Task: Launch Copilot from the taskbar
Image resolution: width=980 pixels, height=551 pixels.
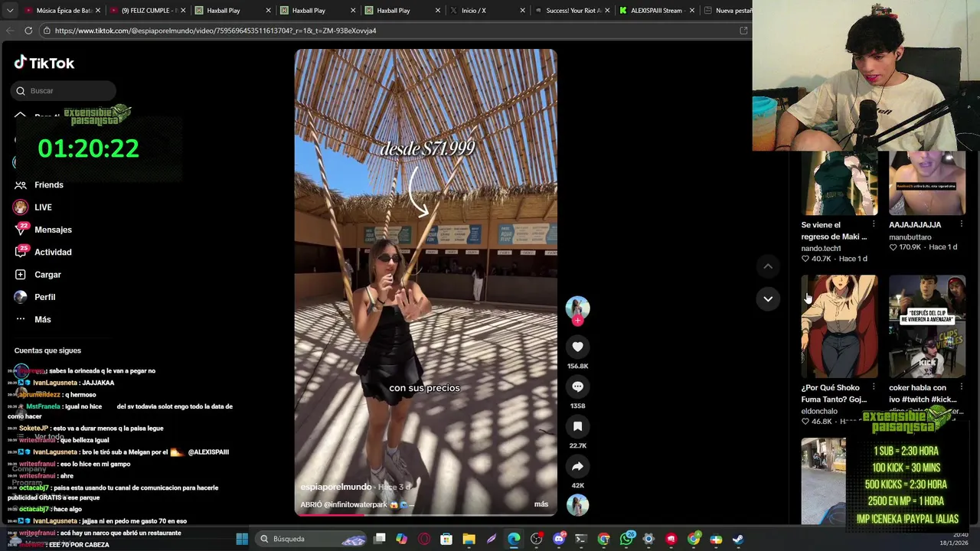Action: click(402, 539)
